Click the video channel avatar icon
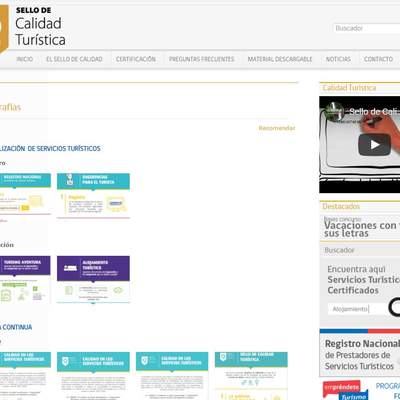 click(x=334, y=111)
